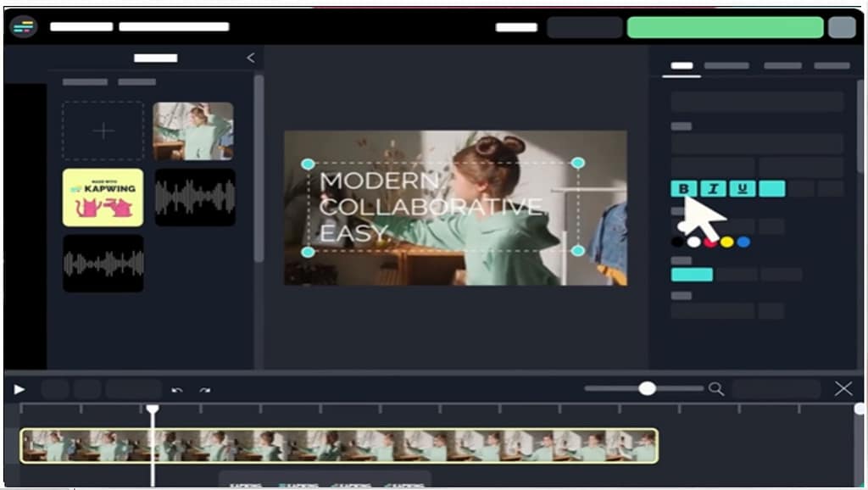Open the timeline zoom magnifier

(716, 389)
